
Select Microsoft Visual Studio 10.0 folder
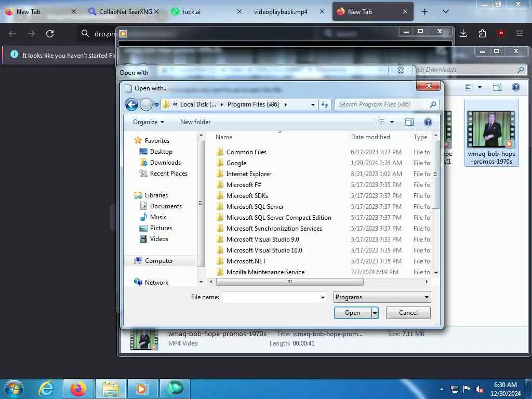tap(259, 250)
